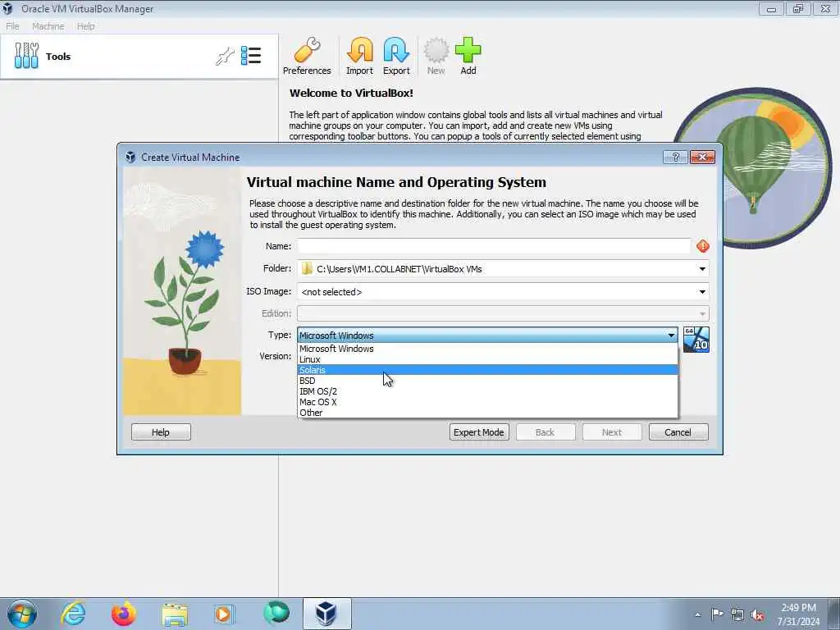Open Windows Explorer from taskbar
840x630 pixels.
[x=175, y=614]
